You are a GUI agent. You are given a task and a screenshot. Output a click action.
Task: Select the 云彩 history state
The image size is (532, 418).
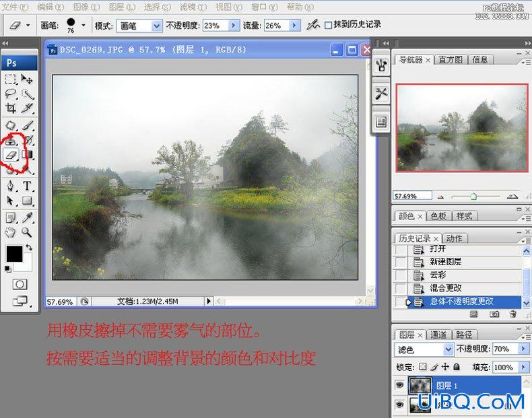click(x=464, y=275)
